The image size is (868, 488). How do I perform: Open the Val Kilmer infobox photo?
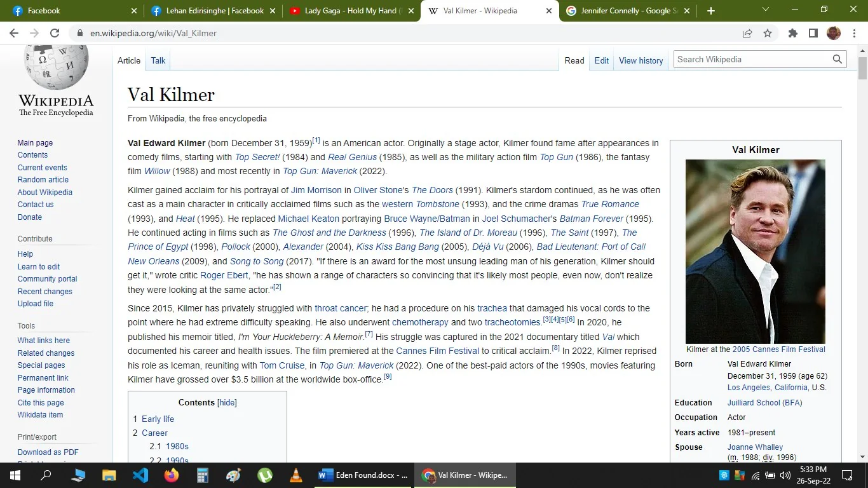pyautogui.click(x=756, y=251)
